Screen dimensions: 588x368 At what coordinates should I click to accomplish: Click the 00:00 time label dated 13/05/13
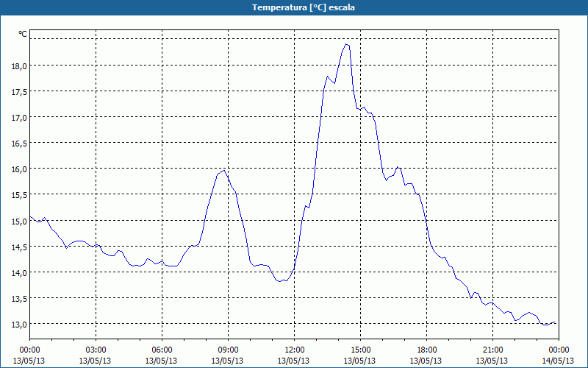29,350
